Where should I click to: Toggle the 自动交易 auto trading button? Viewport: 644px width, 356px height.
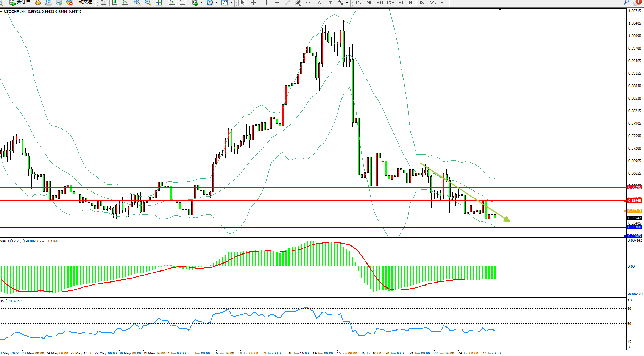[x=79, y=2]
